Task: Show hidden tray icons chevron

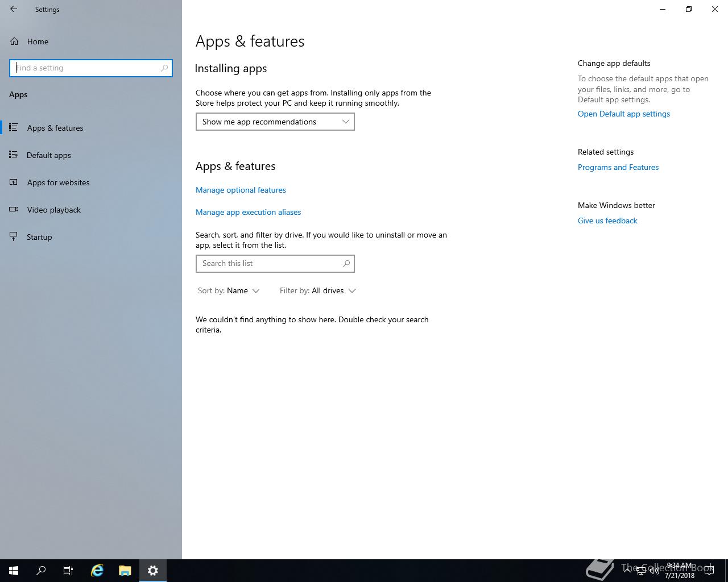Action: point(627,570)
